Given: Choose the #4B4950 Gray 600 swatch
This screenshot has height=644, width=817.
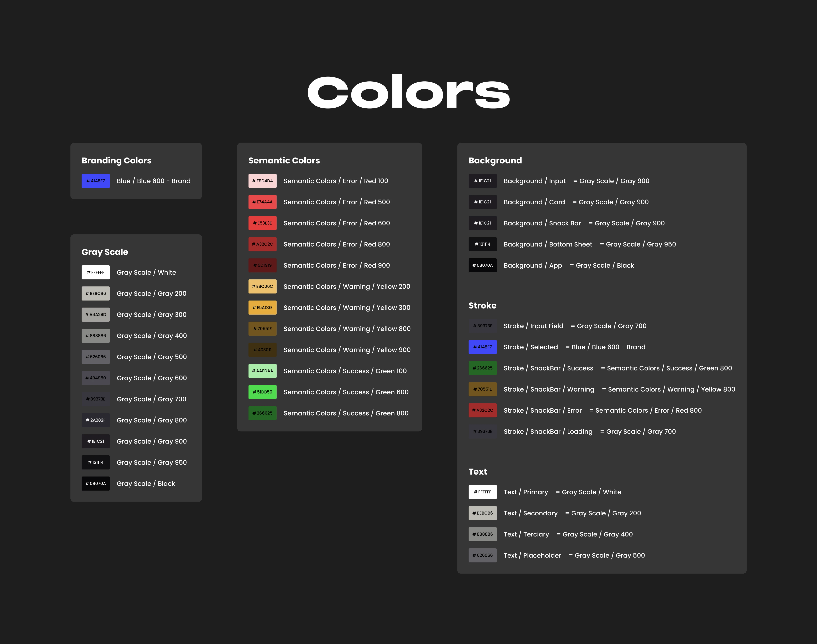Looking at the screenshot, I should click(x=95, y=378).
